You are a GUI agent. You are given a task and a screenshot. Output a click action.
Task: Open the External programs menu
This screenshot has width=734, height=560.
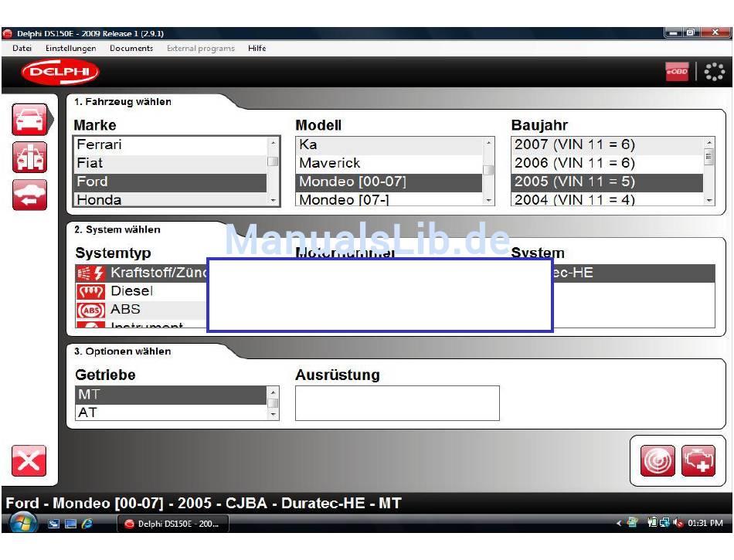pos(200,48)
